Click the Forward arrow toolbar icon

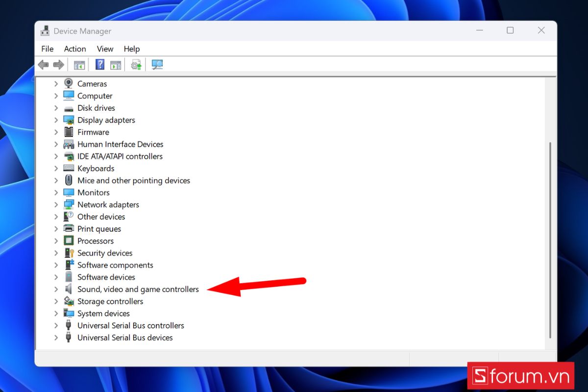(x=59, y=65)
